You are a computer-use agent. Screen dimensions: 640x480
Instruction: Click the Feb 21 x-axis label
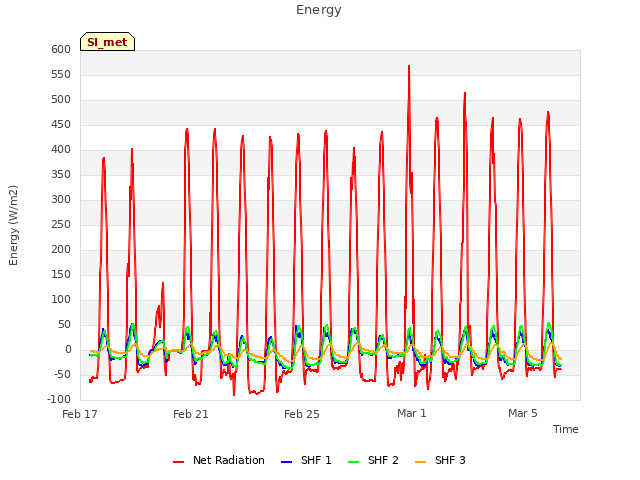[191, 414]
